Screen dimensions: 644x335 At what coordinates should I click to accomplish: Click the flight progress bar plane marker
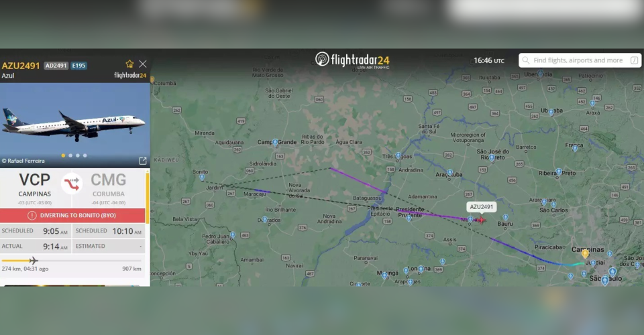click(34, 261)
